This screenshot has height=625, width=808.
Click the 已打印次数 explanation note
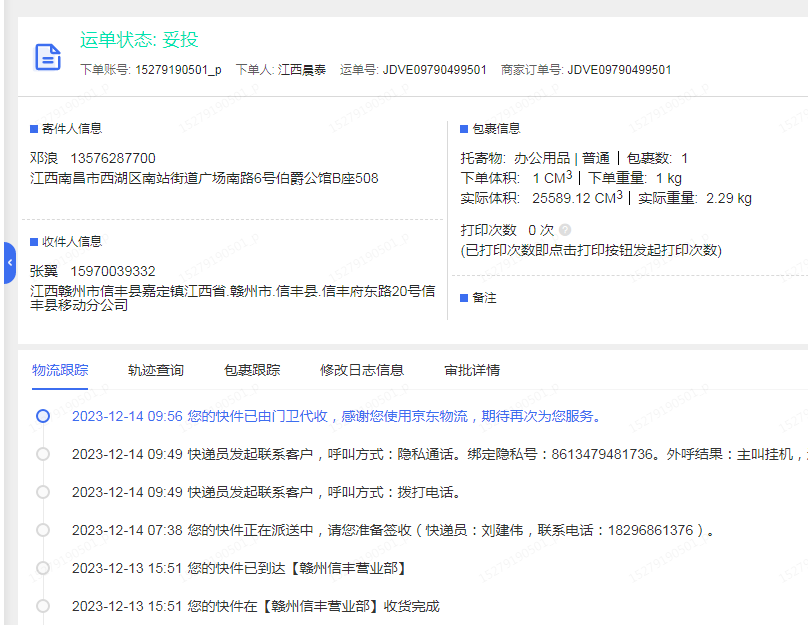coord(591,250)
